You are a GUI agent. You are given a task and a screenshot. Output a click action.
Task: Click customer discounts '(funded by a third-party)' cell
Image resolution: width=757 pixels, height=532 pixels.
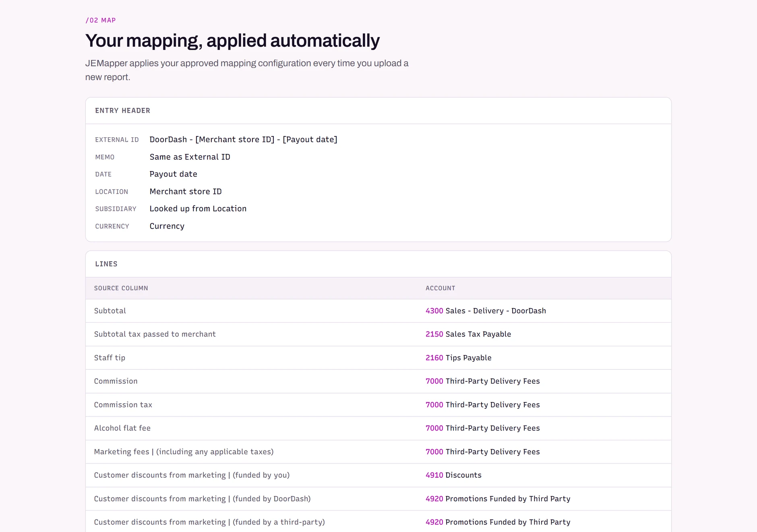tap(209, 522)
